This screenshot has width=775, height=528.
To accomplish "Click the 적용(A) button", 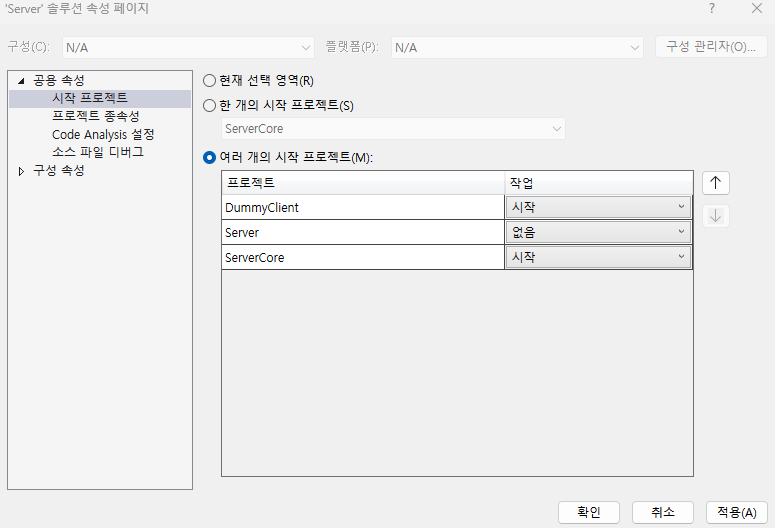I will (x=737, y=512).
